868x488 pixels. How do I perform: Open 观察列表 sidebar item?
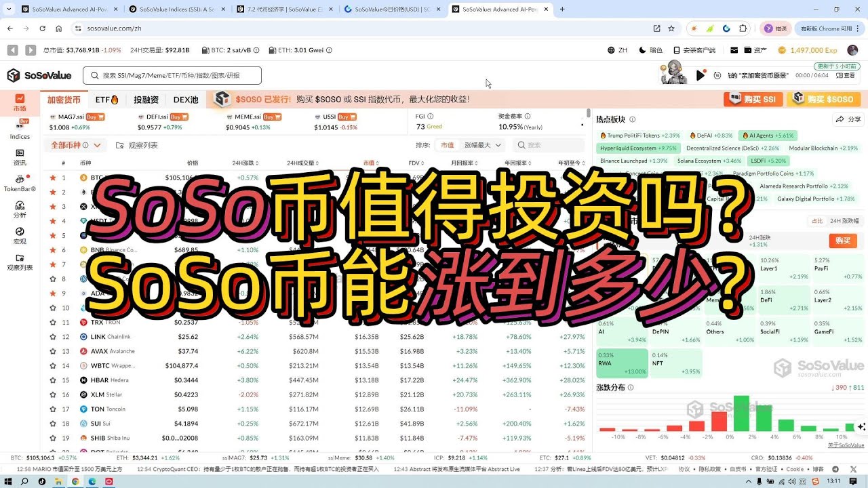click(20, 262)
